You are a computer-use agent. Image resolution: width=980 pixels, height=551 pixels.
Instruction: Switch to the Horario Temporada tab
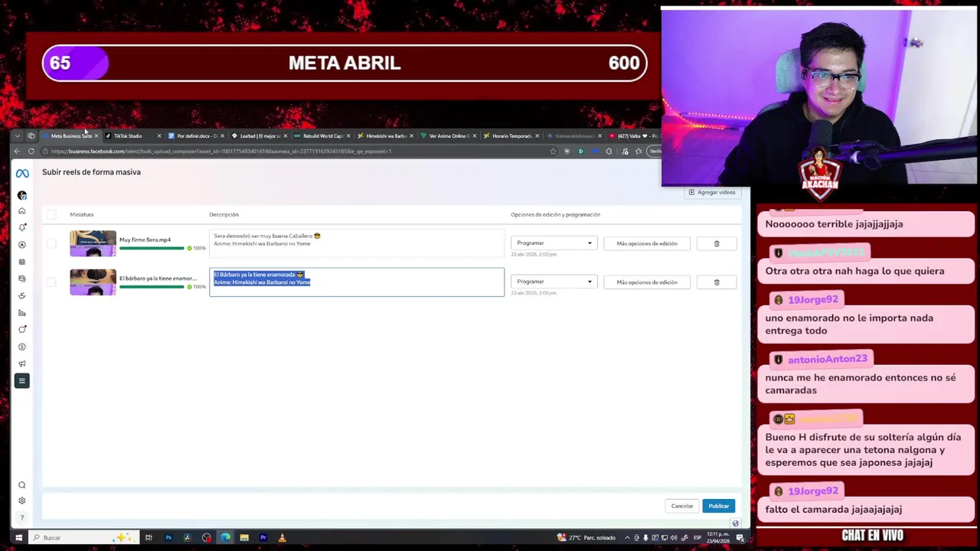[510, 136]
